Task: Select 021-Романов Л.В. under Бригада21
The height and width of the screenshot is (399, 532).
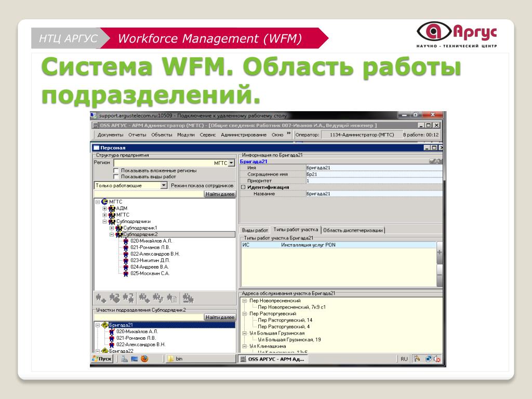Action: coord(136,338)
